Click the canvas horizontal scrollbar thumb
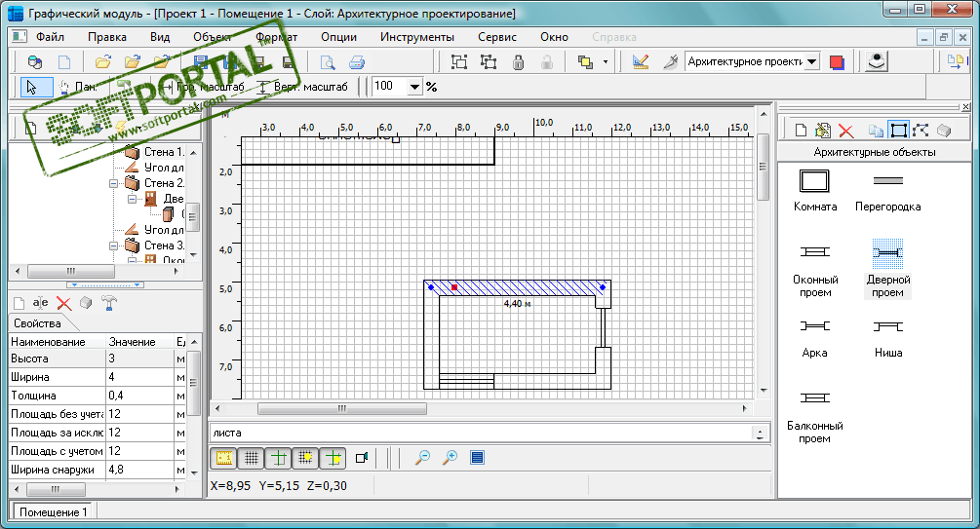Image resolution: width=980 pixels, height=529 pixels. point(342,408)
